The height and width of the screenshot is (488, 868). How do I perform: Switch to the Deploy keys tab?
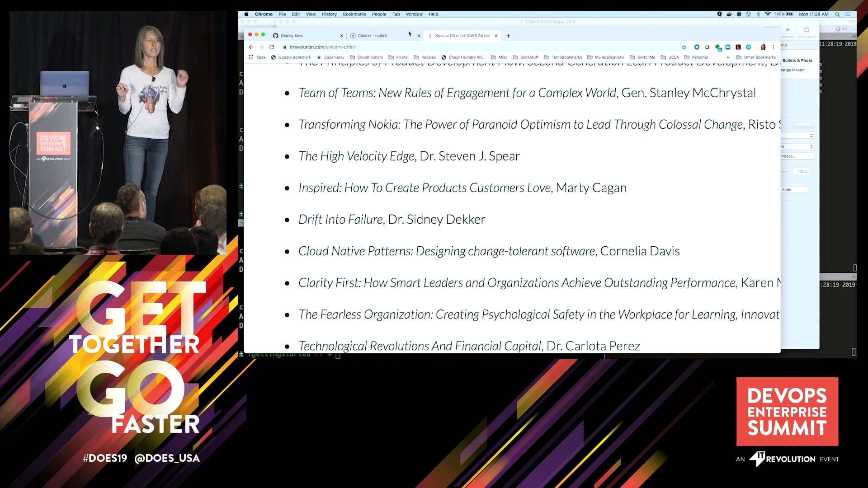[307, 36]
